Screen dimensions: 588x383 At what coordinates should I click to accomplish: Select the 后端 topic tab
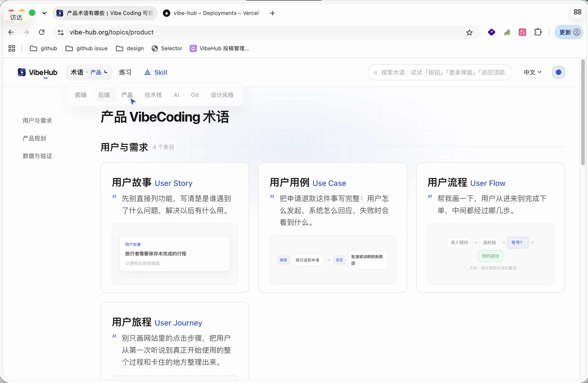(104, 95)
